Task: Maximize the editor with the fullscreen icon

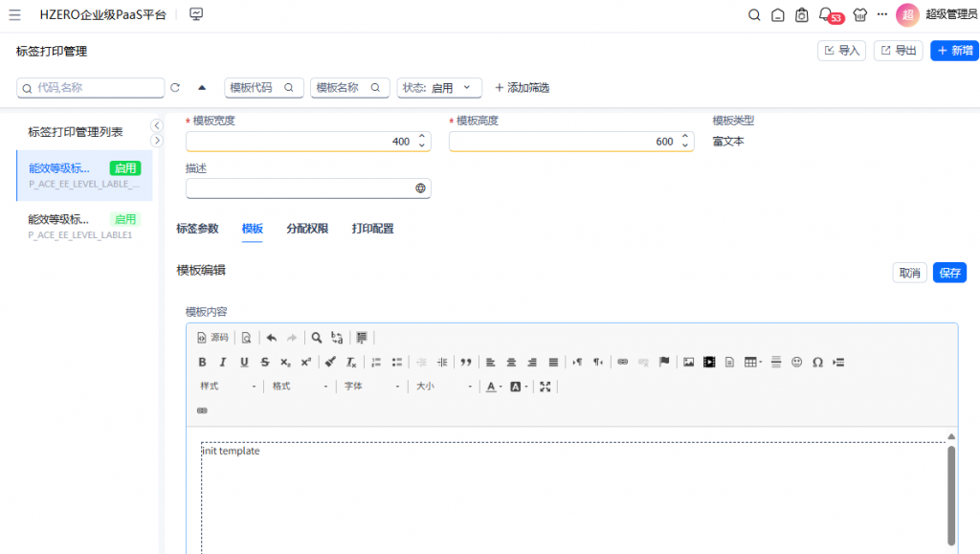Action: pos(546,387)
